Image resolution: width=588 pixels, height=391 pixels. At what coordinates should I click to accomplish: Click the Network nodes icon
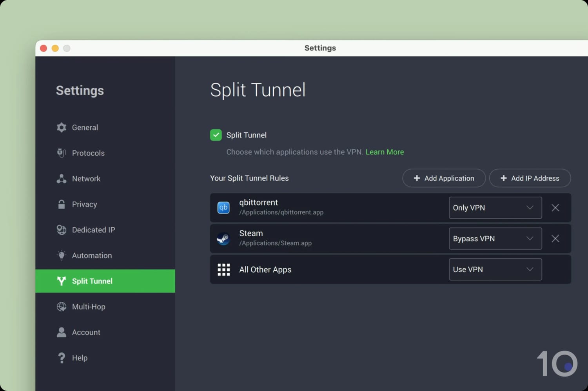[62, 179]
